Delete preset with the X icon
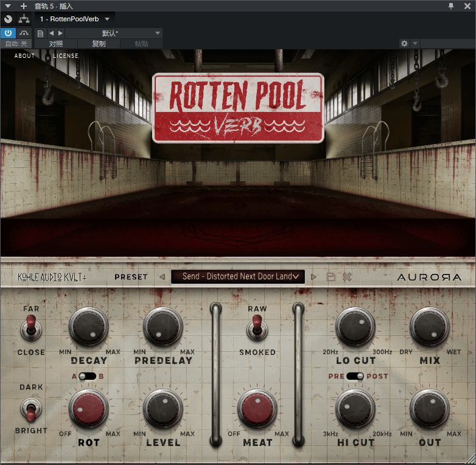 tap(347, 277)
